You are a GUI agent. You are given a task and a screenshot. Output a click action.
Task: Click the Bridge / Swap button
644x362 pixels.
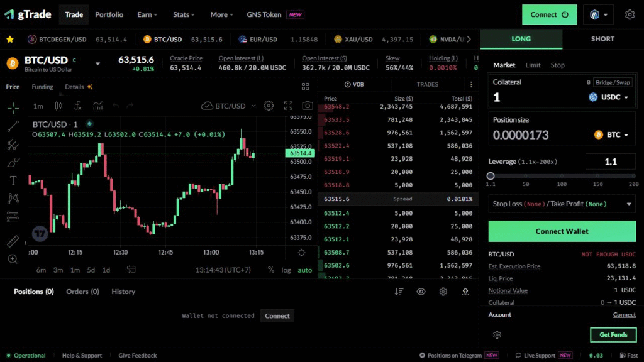(x=613, y=82)
